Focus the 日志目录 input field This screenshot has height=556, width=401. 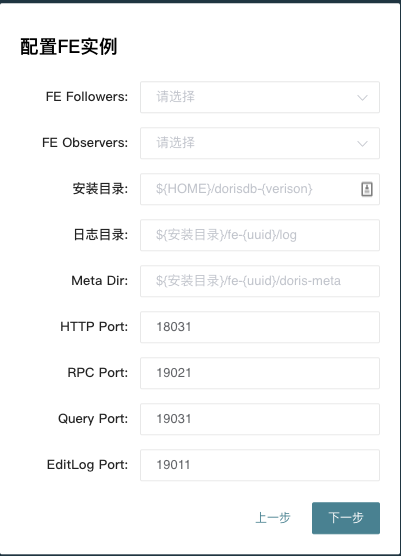pos(260,235)
